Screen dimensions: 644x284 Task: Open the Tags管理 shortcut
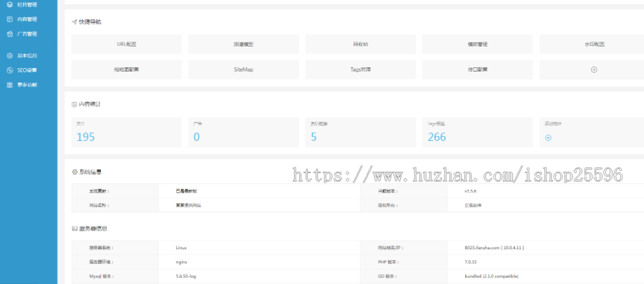(361, 70)
